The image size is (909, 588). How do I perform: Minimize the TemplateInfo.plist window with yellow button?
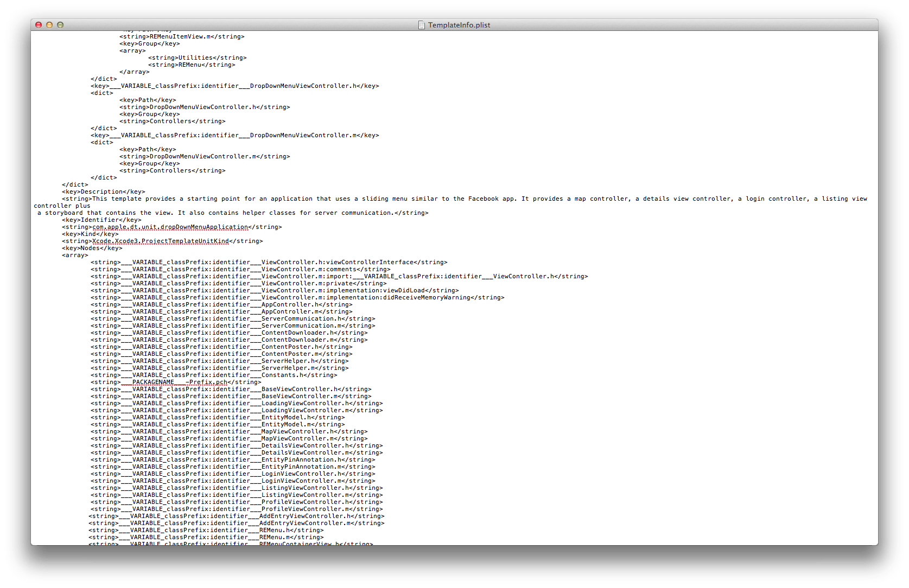(49, 25)
